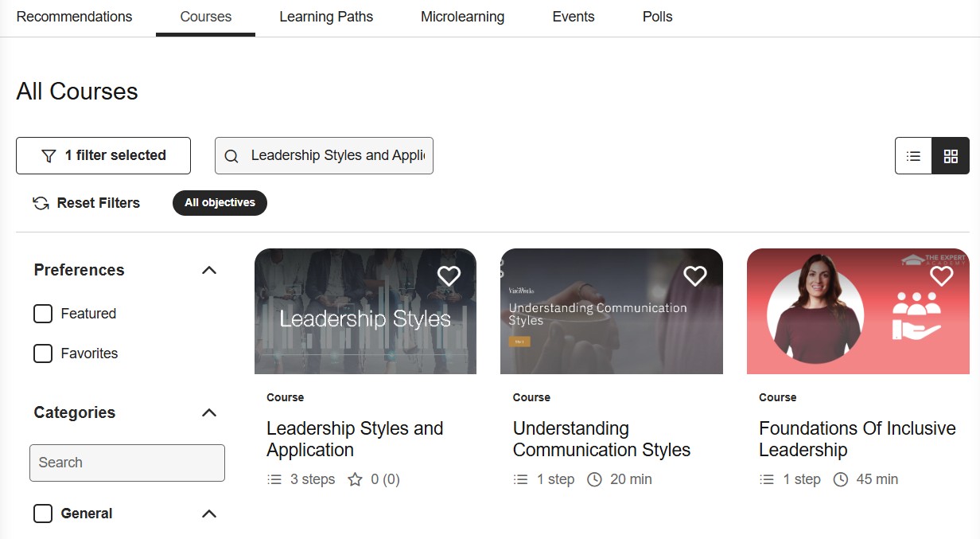Enable the Featured preference checkbox
This screenshot has width=980, height=539.
click(x=43, y=314)
